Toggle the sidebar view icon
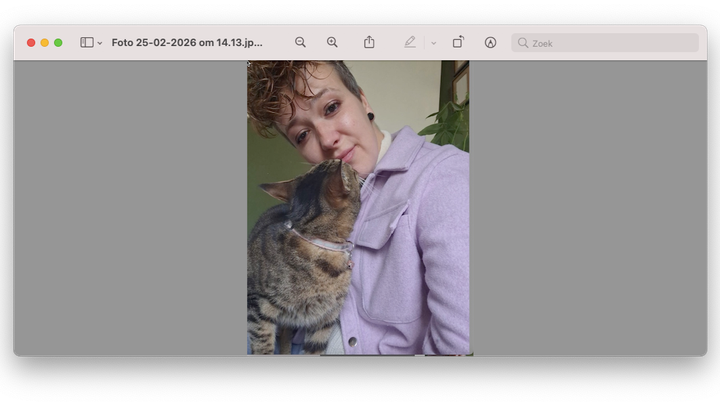The width and height of the screenshot is (720, 405). click(x=87, y=43)
